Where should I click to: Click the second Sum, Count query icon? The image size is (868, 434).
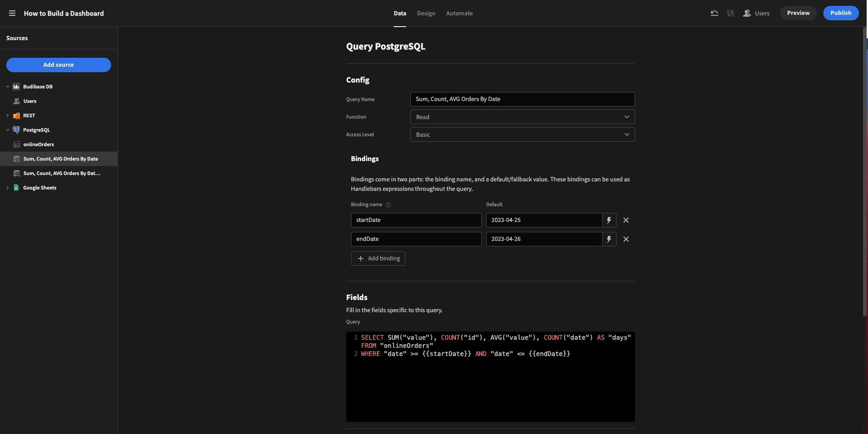(x=17, y=173)
